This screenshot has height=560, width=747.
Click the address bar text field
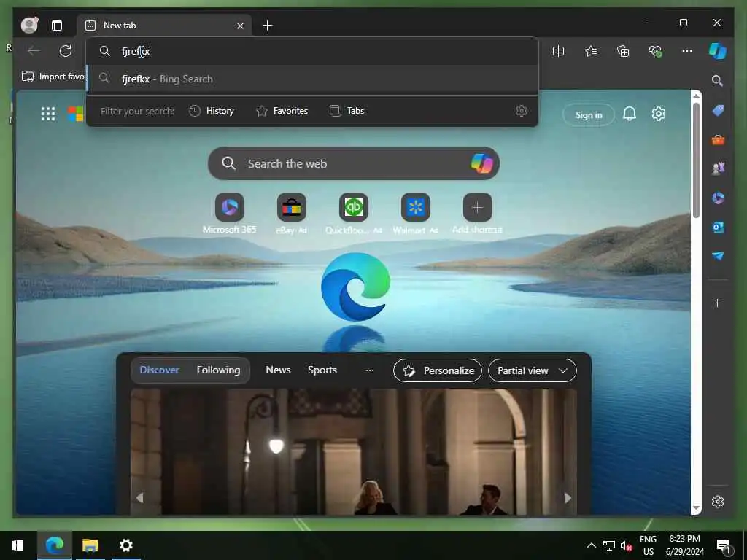coord(312,51)
